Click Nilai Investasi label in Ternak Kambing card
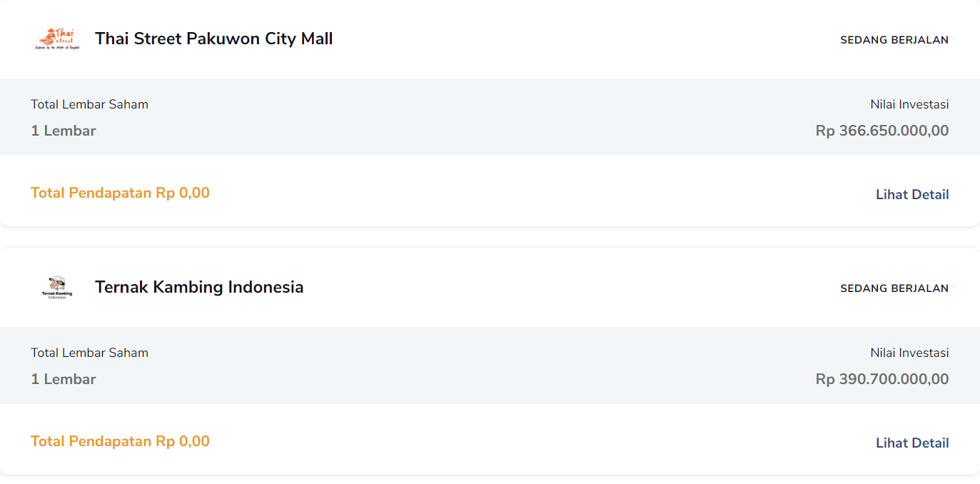The height and width of the screenshot is (484, 980). tap(909, 353)
